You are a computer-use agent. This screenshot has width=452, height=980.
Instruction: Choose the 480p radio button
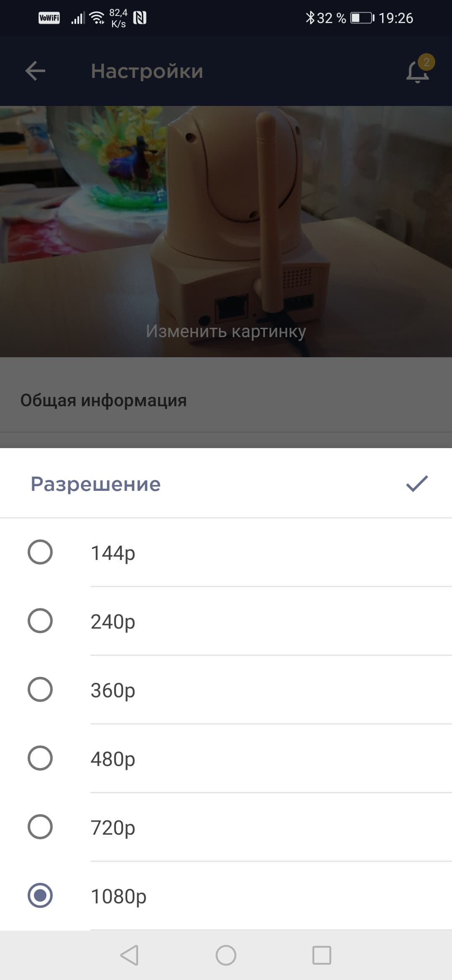click(x=40, y=758)
